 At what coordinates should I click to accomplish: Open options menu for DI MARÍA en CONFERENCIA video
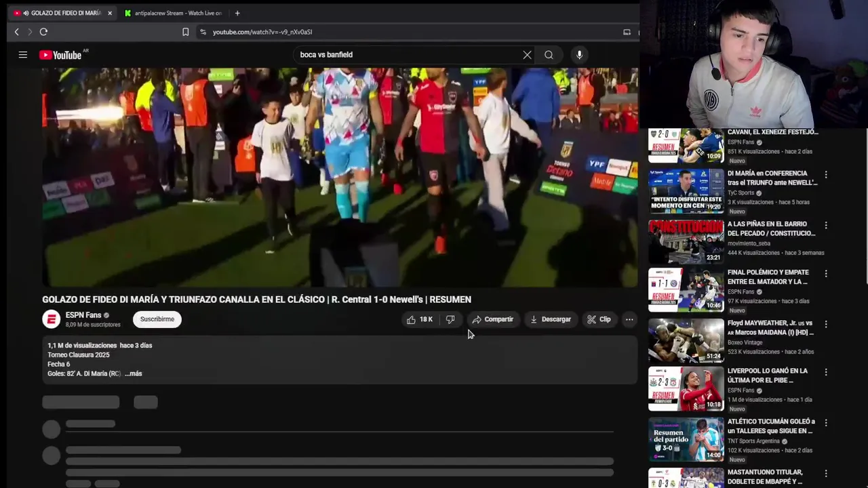click(825, 175)
